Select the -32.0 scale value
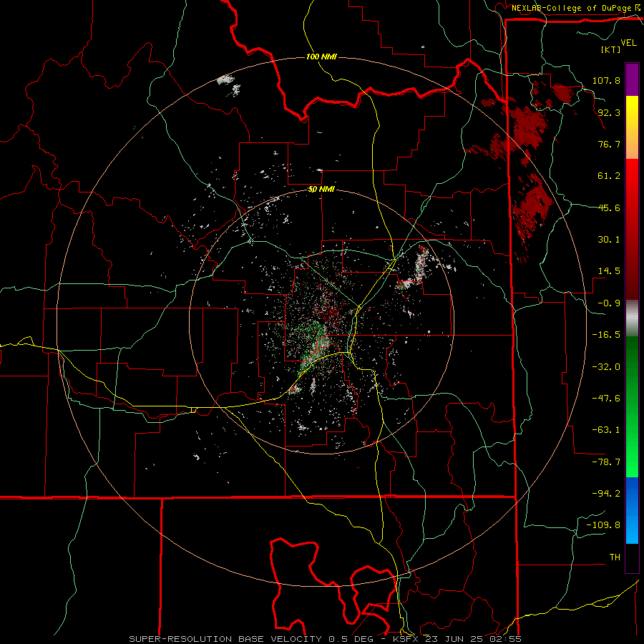This screenshot has height=644, width=644. coord(606,367)
